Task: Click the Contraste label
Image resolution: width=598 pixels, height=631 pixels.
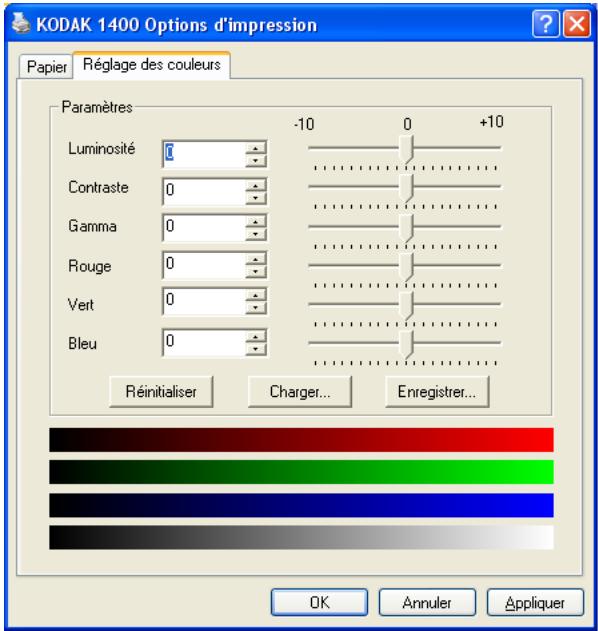Action: click(98, 187)
